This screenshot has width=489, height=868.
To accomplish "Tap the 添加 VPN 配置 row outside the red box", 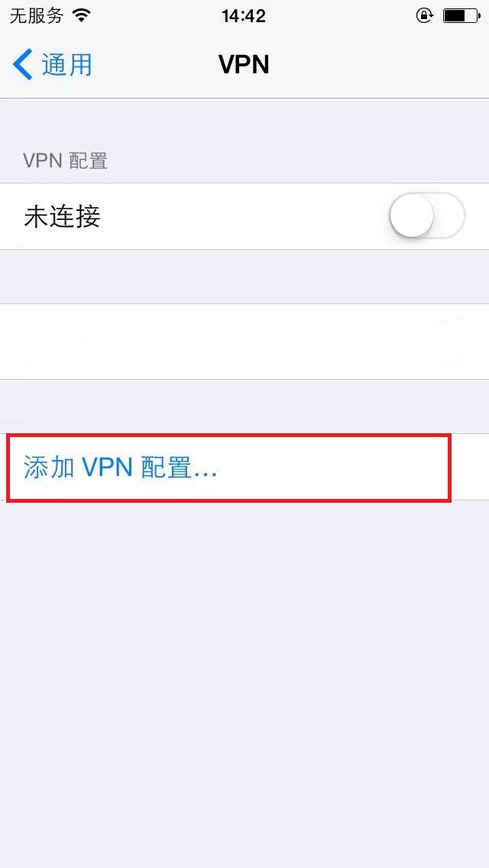I will click(x=471, y=467).
